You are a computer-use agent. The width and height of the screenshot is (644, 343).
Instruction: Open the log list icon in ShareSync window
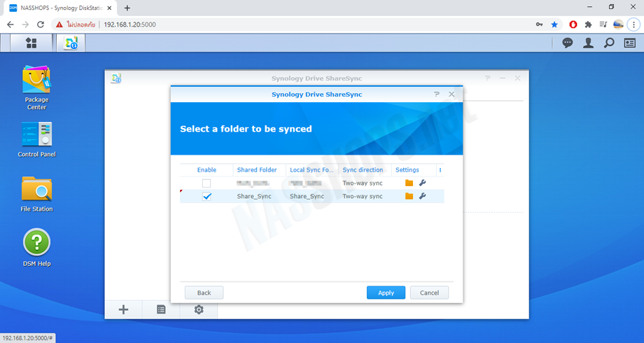pos(161,309)
